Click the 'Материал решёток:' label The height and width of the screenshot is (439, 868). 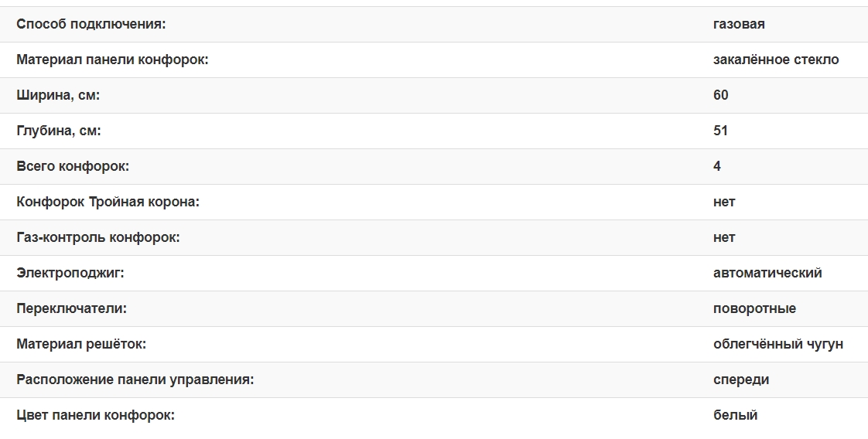[x=81, y=344]
